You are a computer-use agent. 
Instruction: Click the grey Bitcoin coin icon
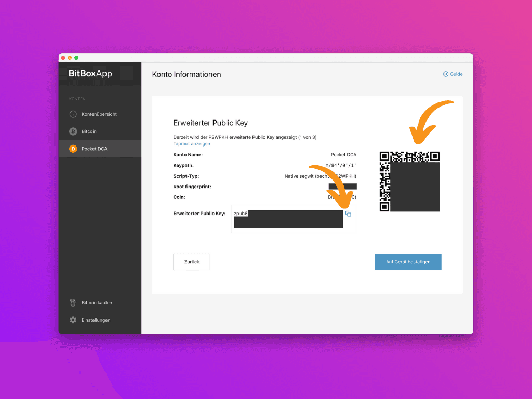(x=73, y=131)
